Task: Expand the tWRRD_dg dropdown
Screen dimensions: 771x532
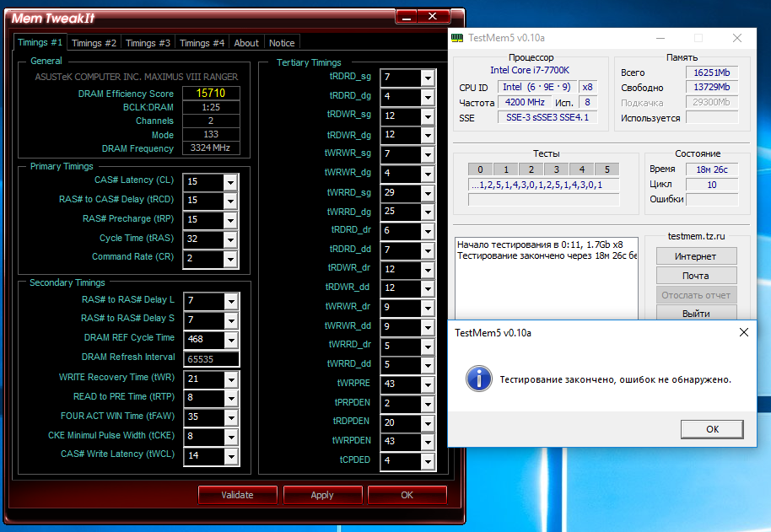Action: [428, 212]
